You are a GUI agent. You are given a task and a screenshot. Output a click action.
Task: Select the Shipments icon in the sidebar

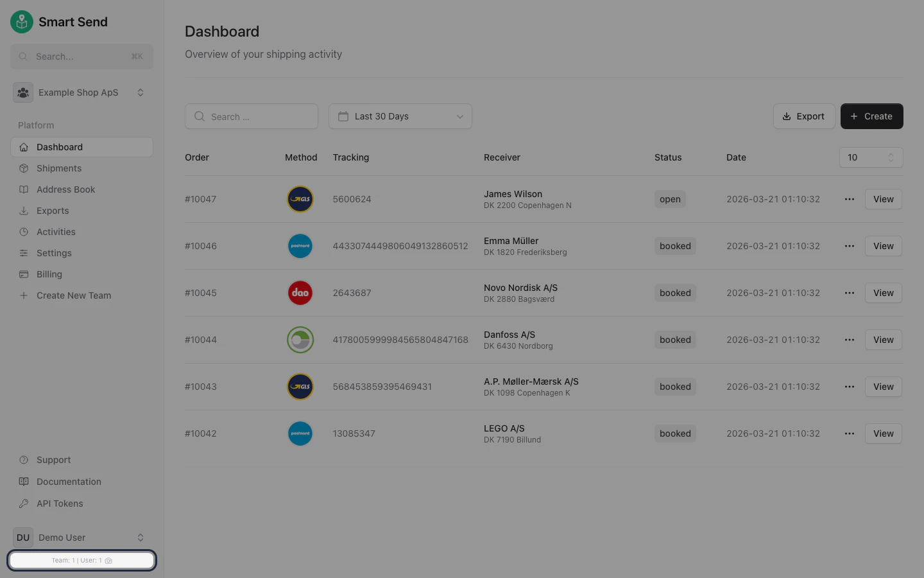(x=23, y=168)
